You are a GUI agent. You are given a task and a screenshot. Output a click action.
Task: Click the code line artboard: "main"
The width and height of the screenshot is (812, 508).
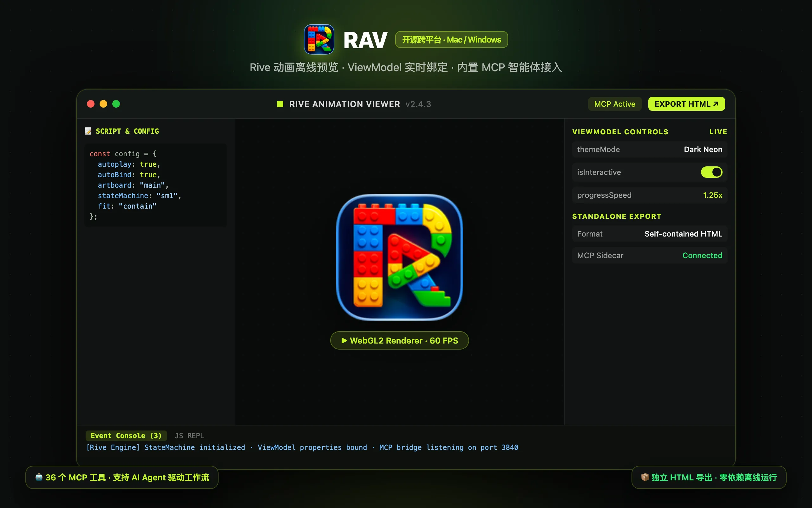[133, 185]
